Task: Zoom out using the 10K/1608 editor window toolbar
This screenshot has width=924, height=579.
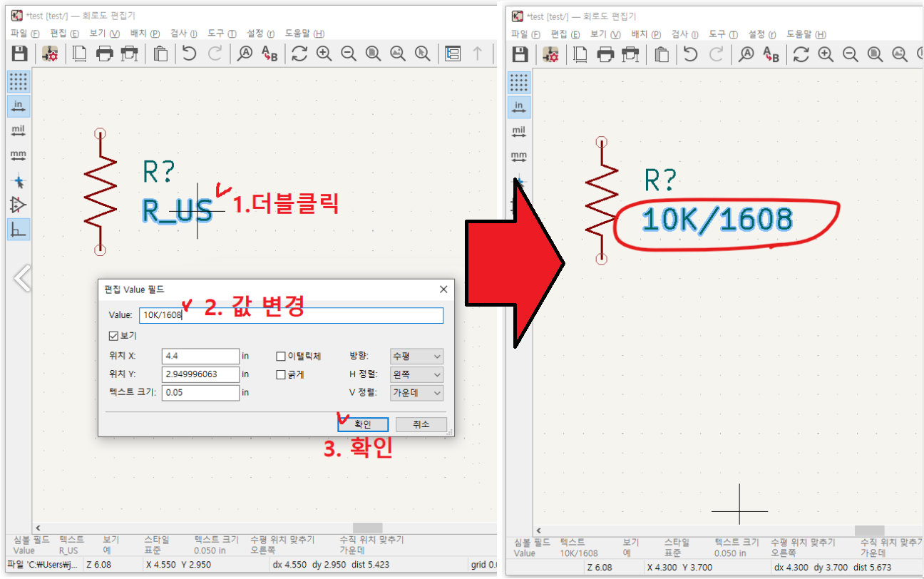Action: point(850,53)
